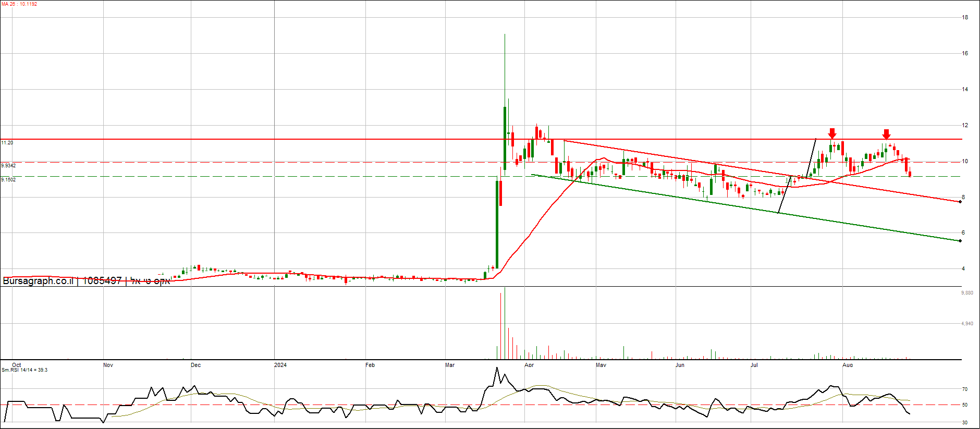This screenshot has height=429, width=980.
Task: Click the Dec month label
Action: point(195,365)
